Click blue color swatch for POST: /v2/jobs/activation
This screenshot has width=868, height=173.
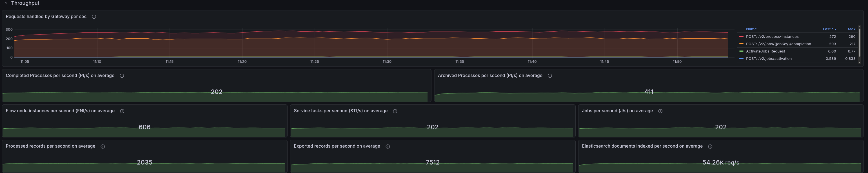(741, 58)
